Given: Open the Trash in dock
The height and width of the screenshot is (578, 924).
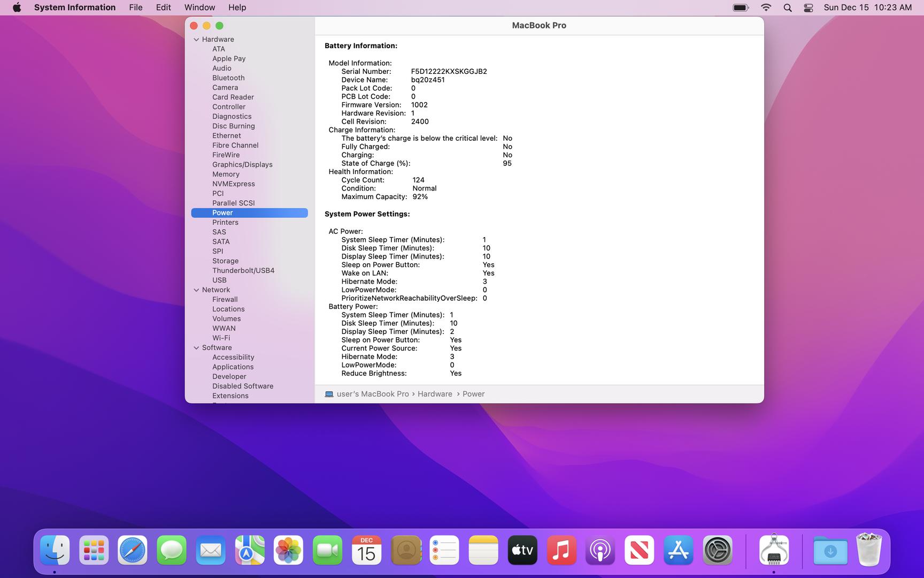Looking at the screenshot, I should [869, 550].
